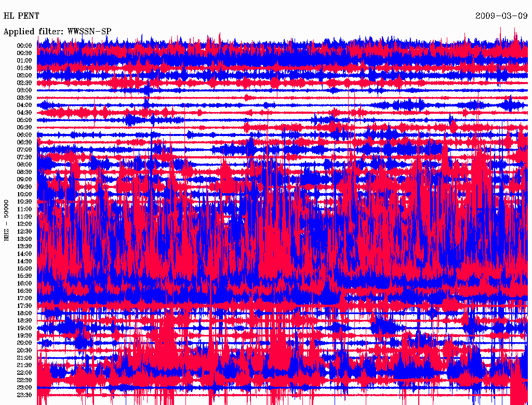532x405 pixels.
Task: Select the 20:00 time label
Action: (24, 343)
